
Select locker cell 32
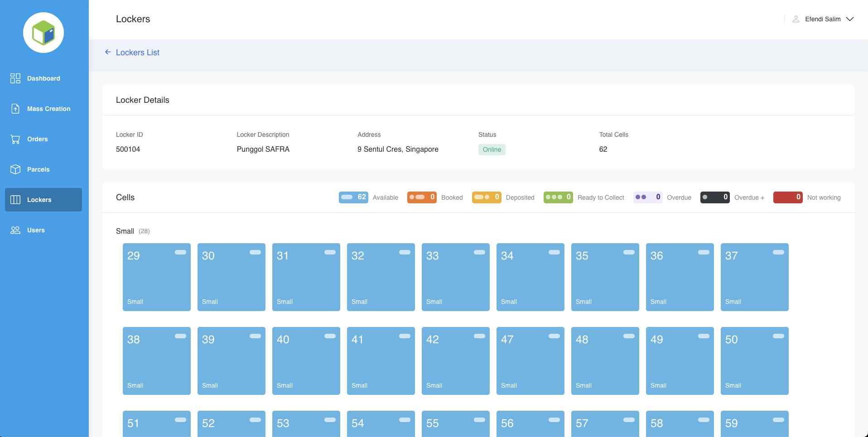pos(381,277)
